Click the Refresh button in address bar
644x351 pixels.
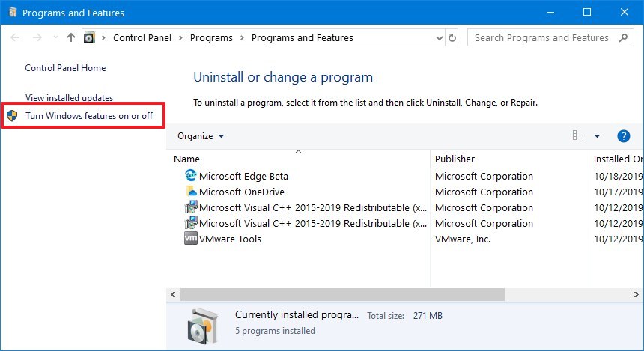[452, 37]
